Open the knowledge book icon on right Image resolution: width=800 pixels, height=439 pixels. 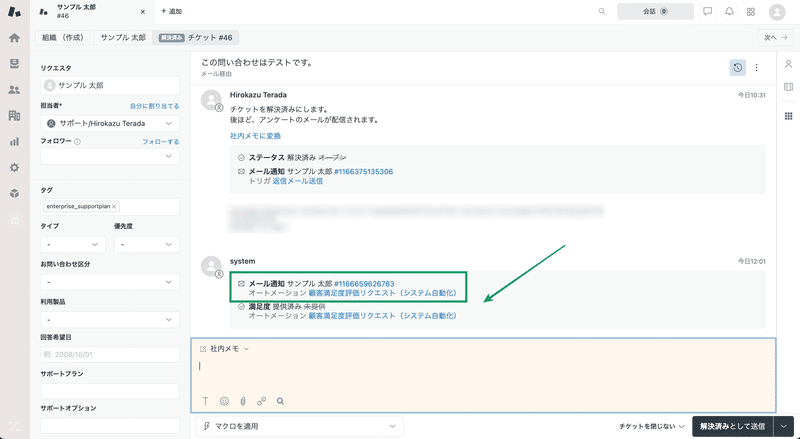pos(788,87)
